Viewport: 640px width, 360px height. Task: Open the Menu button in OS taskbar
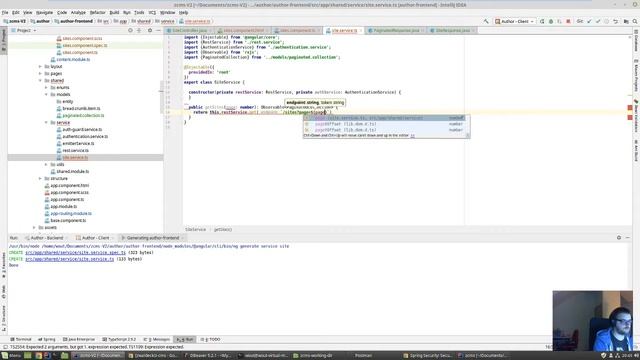[11, 356]
